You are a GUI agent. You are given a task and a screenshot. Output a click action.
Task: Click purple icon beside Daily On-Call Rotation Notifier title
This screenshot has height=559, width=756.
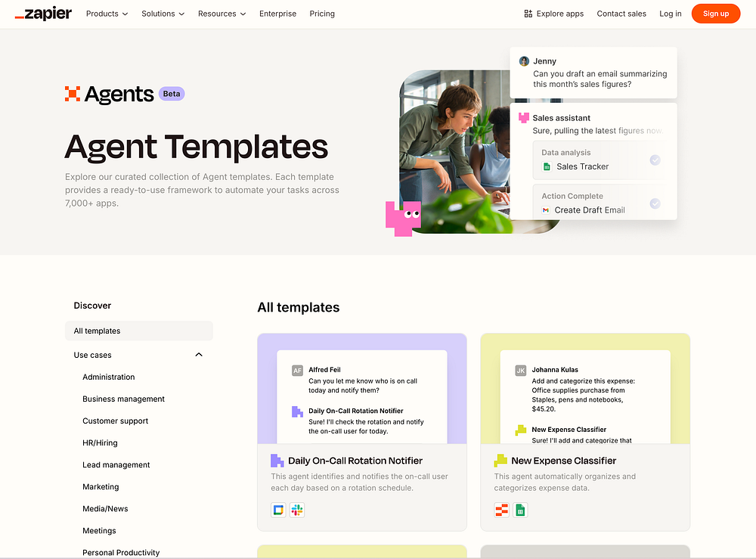(277, 461)
